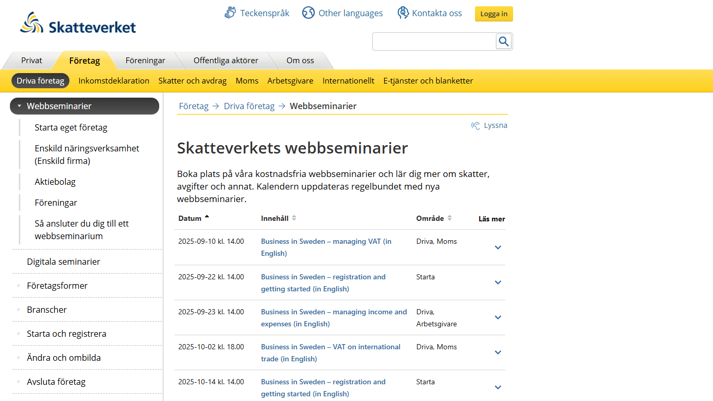Image resolution: width=713 pixels, height=401 pixels.
Task: Open Aktiebolag in the sidebar
Action: 55,182
